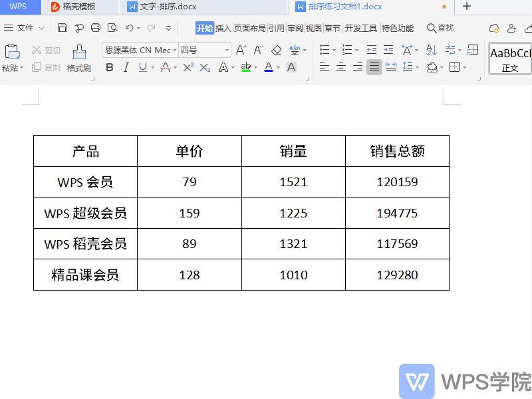Toggle Underline formatting
The image size is (532, 399).
pos(143,68)
